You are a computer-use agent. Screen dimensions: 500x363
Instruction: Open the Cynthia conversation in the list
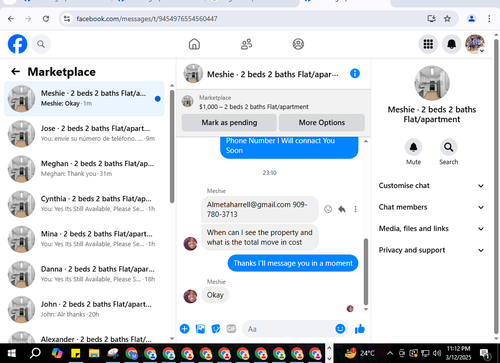(x=84, y=204)
